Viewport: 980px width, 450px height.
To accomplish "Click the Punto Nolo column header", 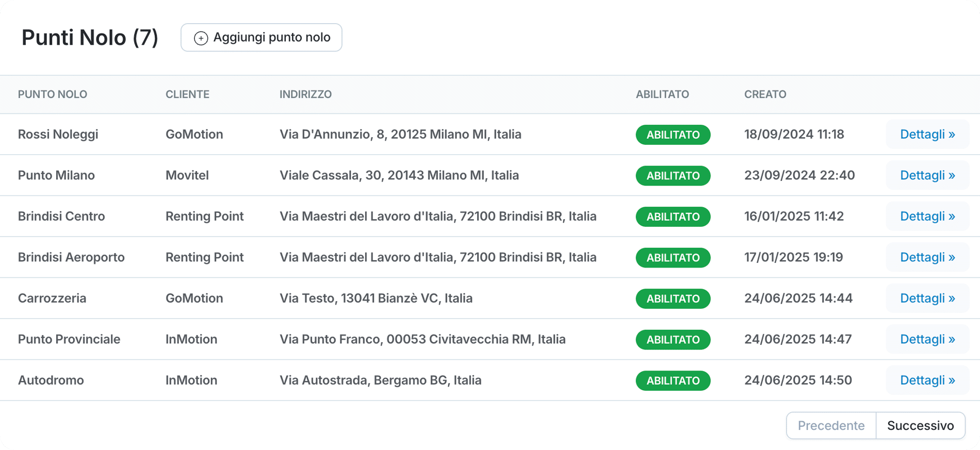I will tap(53, 94).
